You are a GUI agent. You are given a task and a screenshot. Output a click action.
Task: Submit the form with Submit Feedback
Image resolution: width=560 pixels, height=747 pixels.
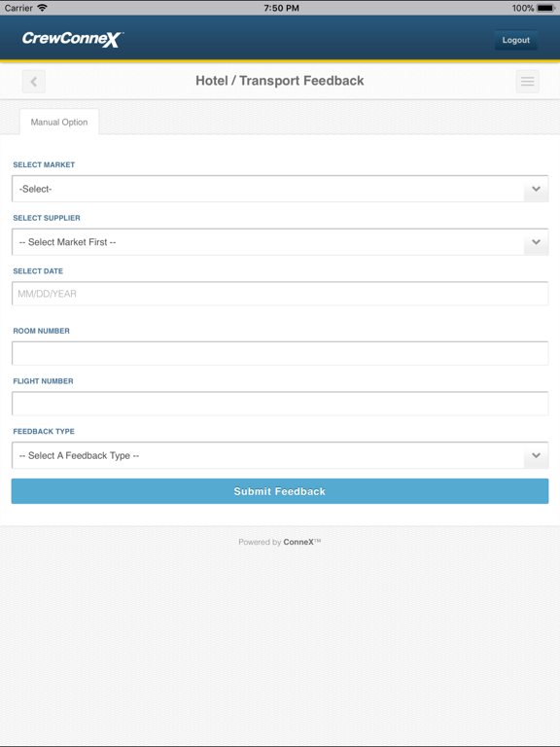(280, 491)
